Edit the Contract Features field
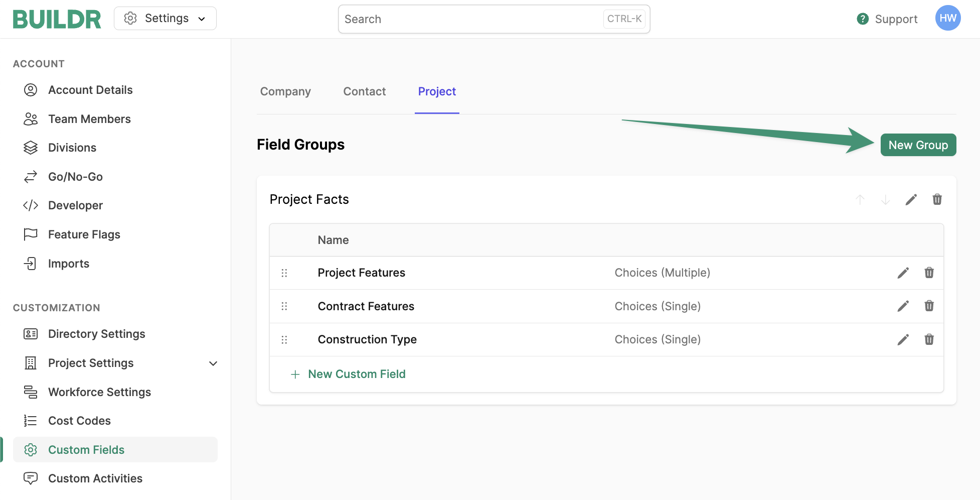This screenshot has width=980, height=500. pos(903,306)
